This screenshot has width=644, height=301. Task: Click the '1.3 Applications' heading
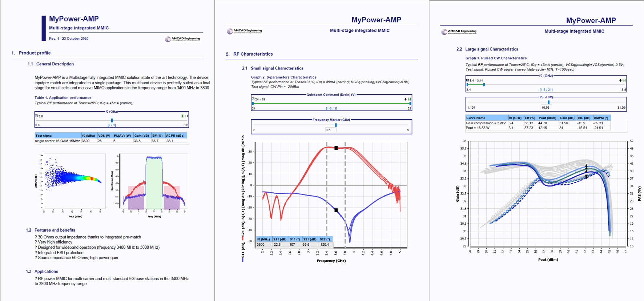pyautogui.click(x=42, y=272)
